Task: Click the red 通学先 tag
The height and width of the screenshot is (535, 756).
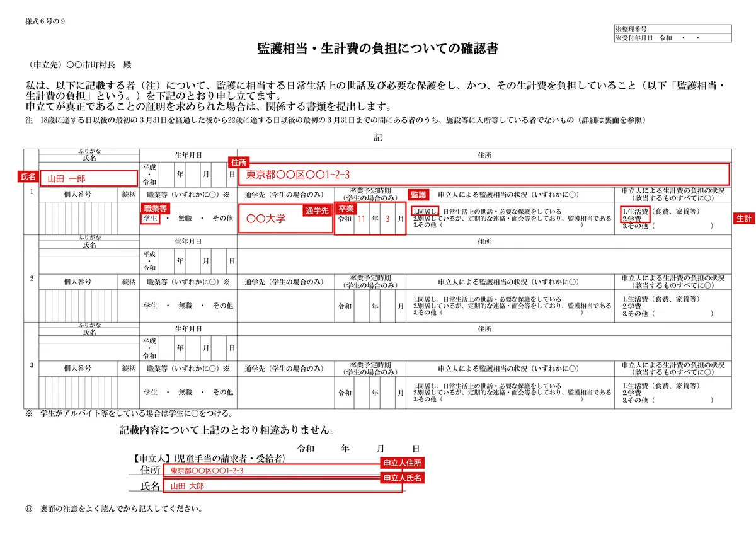Action: [318, 211]
